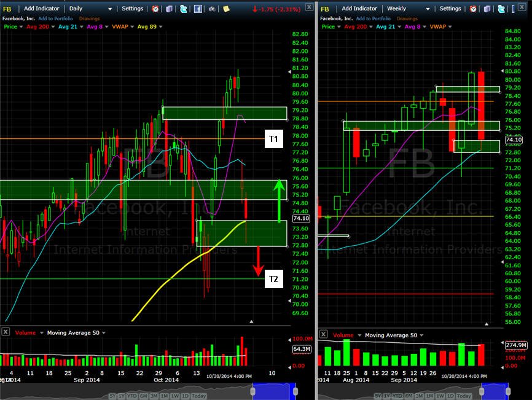This screenshot has width=532, height=400.
Task: Click the FB ticker symbol in Weekly chart
Action: pos(325,9)
